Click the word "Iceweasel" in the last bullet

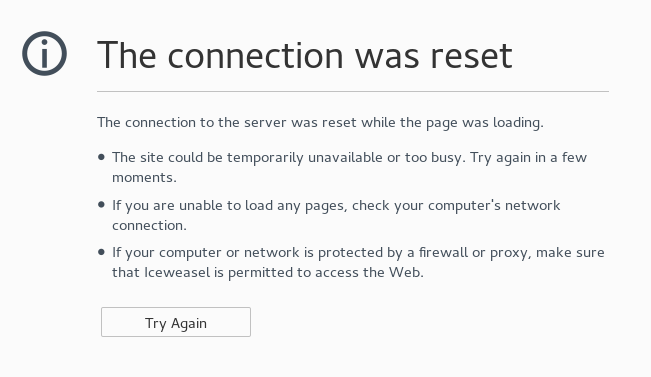(177, 273)
